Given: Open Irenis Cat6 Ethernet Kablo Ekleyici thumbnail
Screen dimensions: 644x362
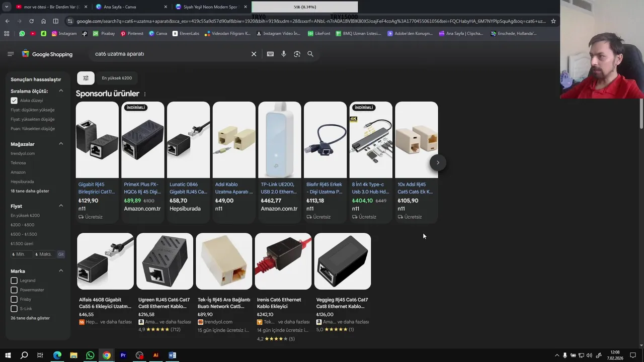Looking at the screenshot, I should [x=283, y=261].
